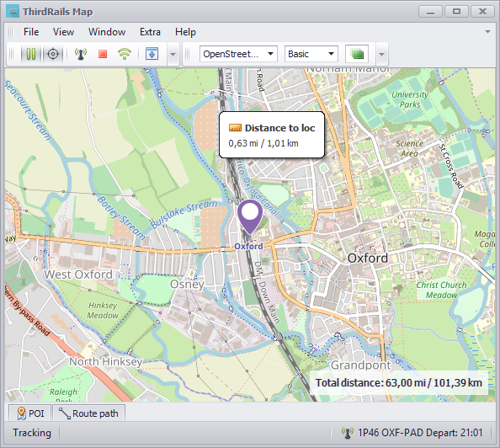Viewport: 500px width, 448px height.
Task: Stop tracking with the red square button
Action: click(x=103, y=54)
